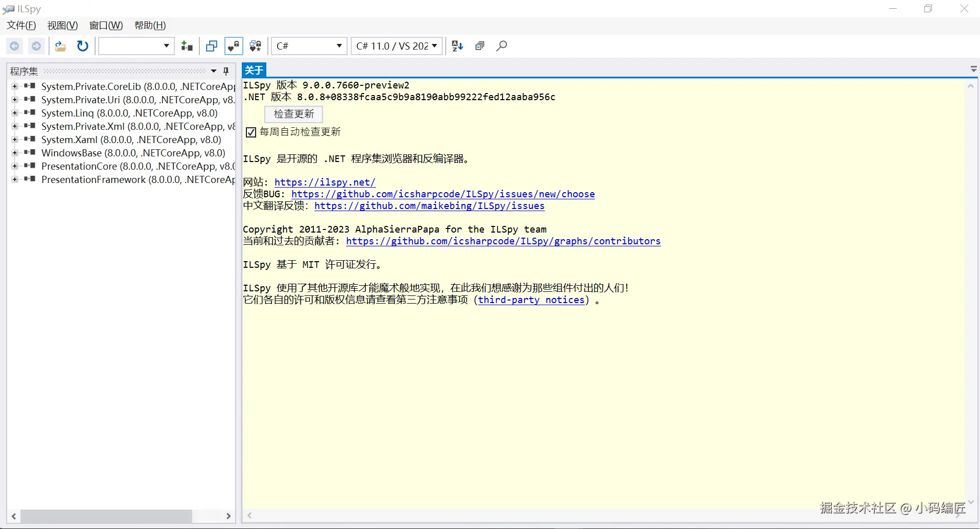This screenshot has width=980, height=529.
Task: Open the document tab list dropdown
Action: tap(973, 69)
